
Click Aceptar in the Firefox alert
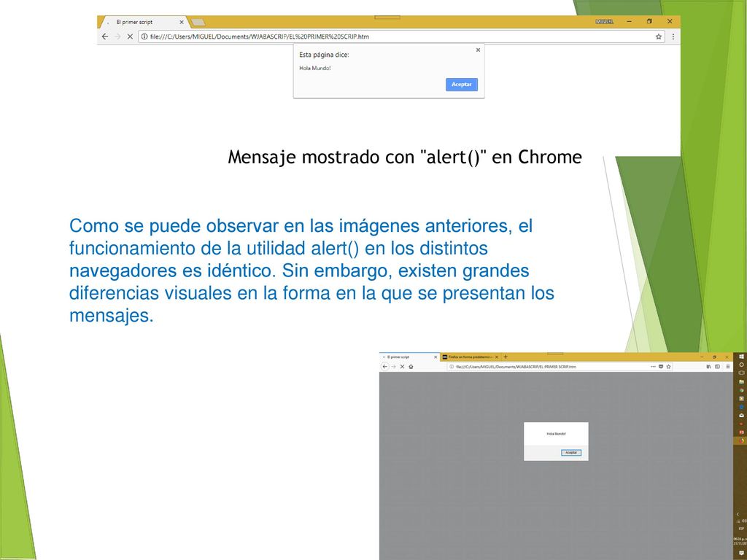pyautogui.click(x=571, y=452)
